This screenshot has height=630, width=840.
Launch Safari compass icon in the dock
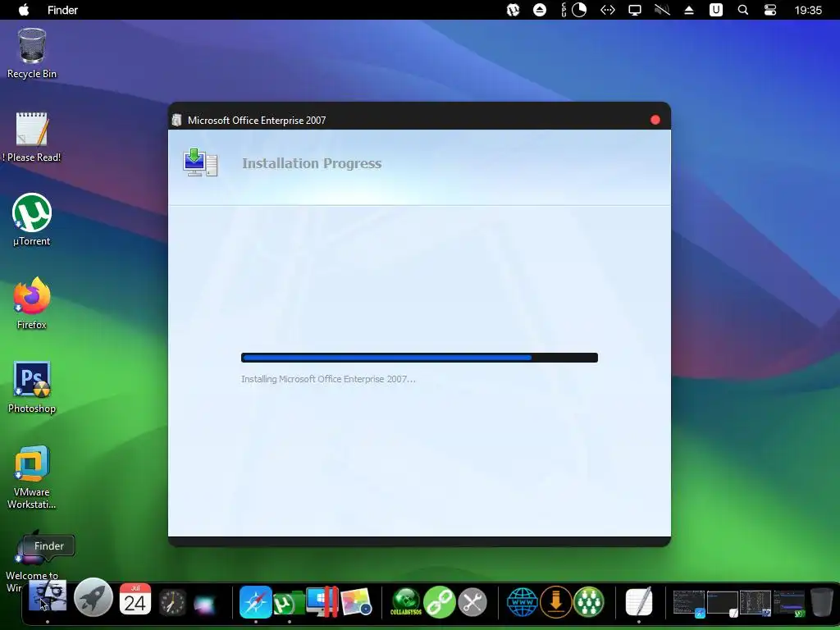point(256,601)
